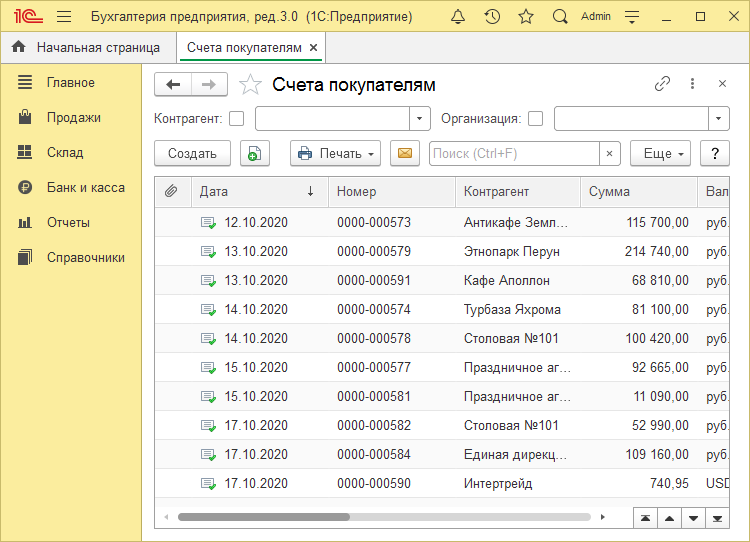Select invoice number 0000-000574
The height and width of the screenshot is (542, 750).
[x=374, y=310]
